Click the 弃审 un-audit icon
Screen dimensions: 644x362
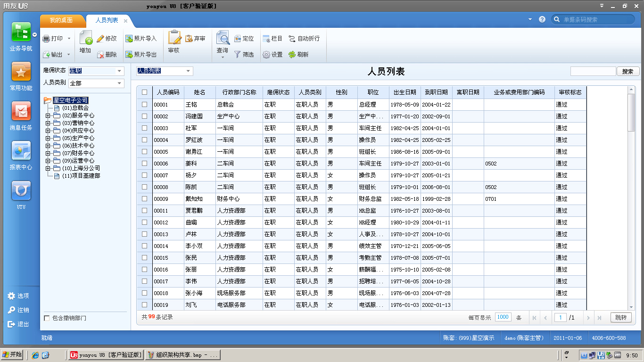coord(189,39)
